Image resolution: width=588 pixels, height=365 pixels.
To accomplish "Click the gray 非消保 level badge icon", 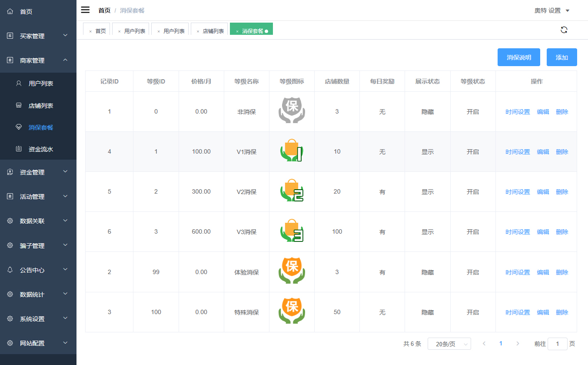I will point(292,111).
